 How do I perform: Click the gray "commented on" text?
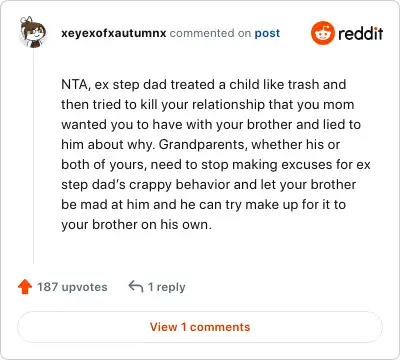[210, 33]
